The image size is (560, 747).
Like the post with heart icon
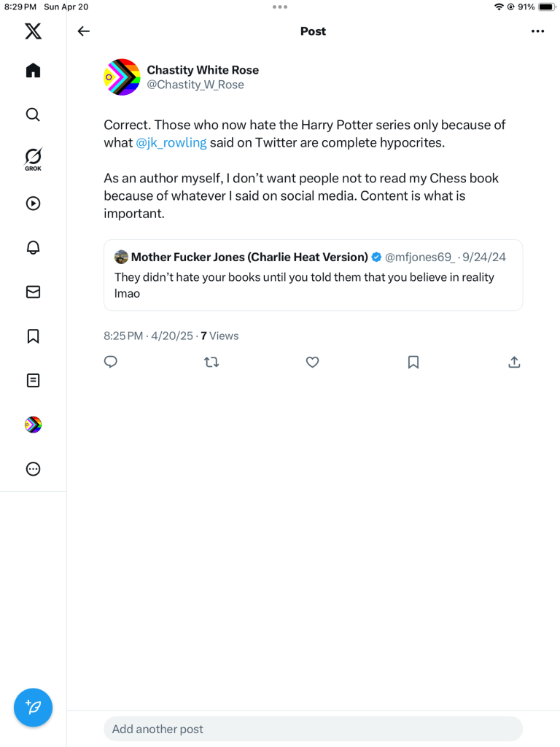312,362
